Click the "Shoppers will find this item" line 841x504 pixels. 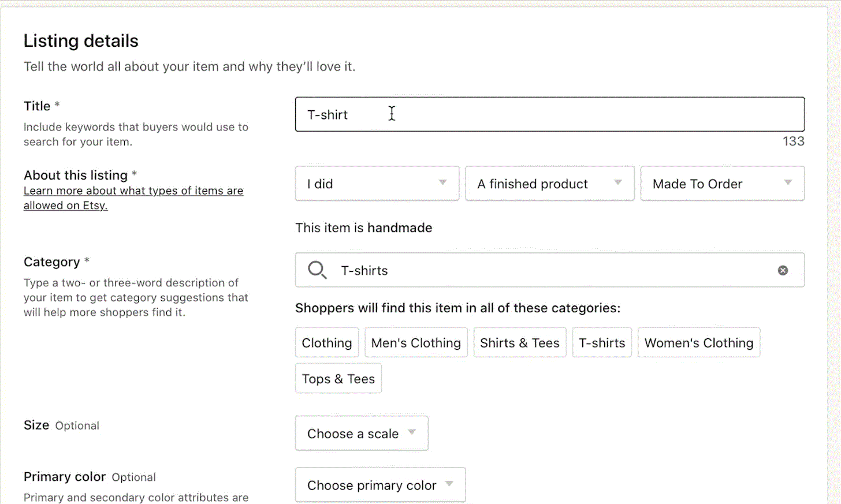point(458,308)
